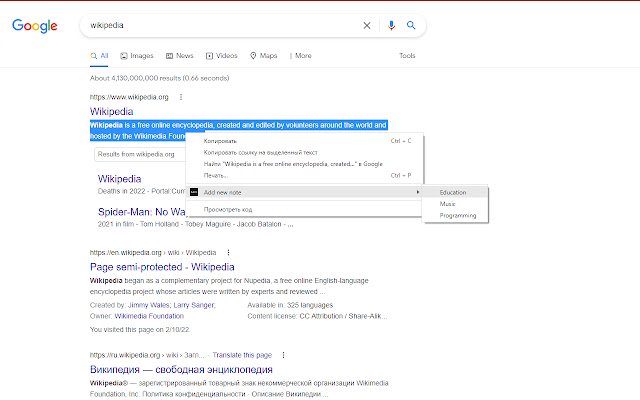Expand the More search categories
The height and width of the screenshot is (400, 640).
301,56
